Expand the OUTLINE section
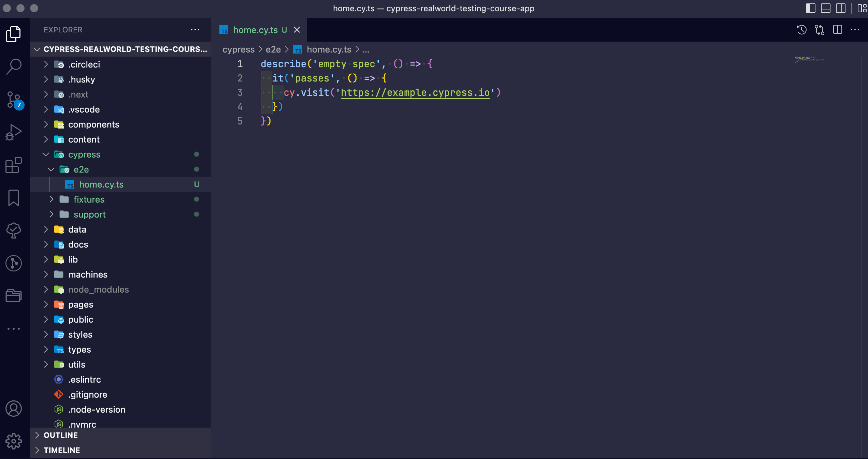 [x=61, y=435]
